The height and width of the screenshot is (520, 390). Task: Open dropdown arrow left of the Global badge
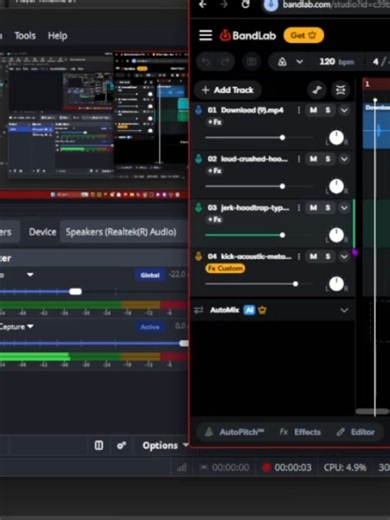click(30, 275)
